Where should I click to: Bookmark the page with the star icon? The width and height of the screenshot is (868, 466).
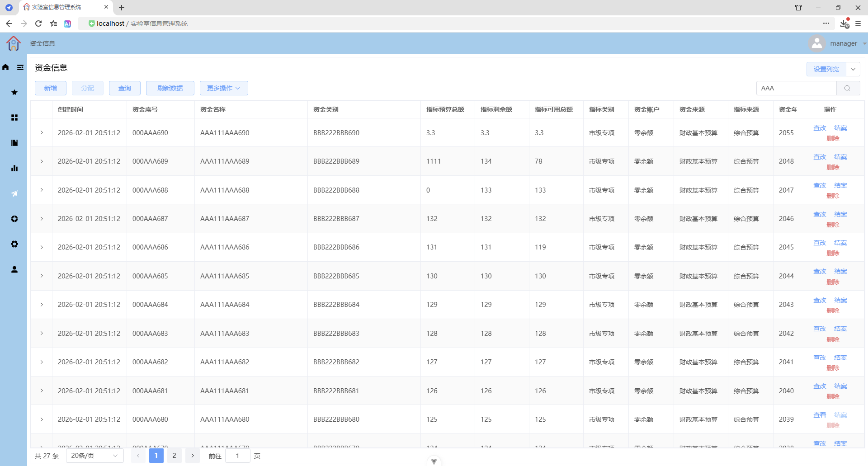coord(54,24)
